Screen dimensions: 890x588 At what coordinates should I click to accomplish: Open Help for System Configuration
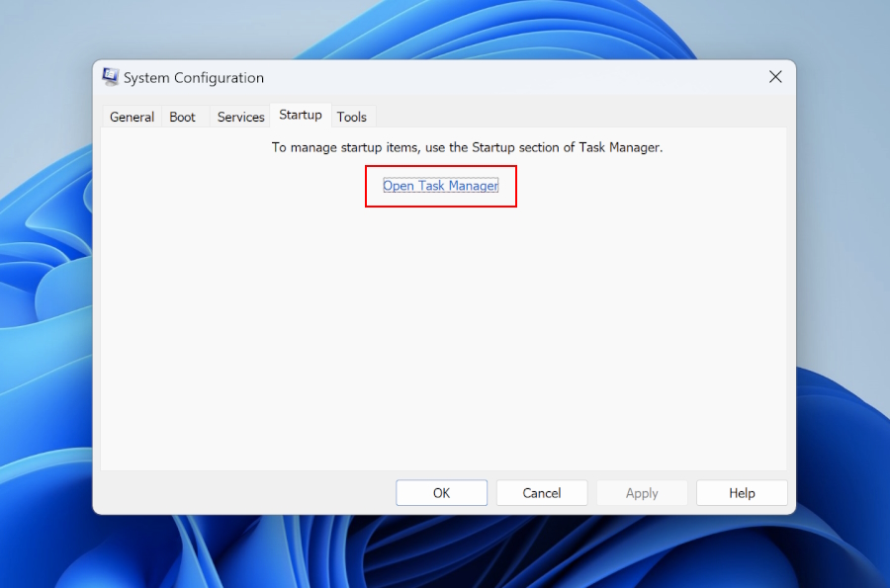tap(742, 493)
